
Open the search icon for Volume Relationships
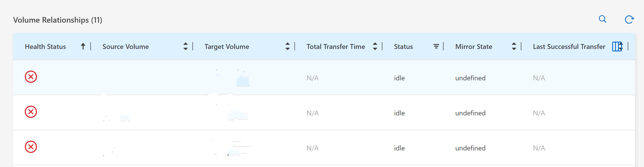click(602, 19)
